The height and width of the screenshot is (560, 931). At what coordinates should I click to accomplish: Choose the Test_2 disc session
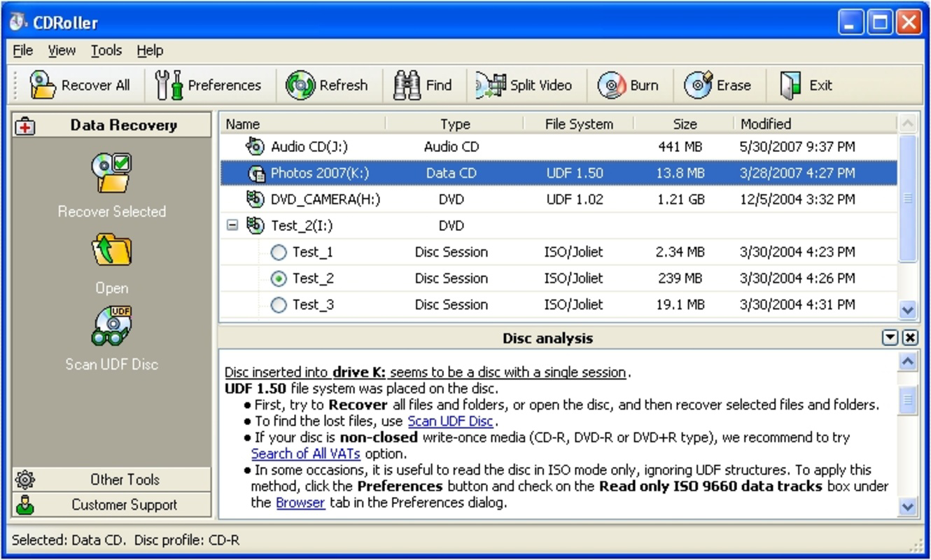point(279,278)
